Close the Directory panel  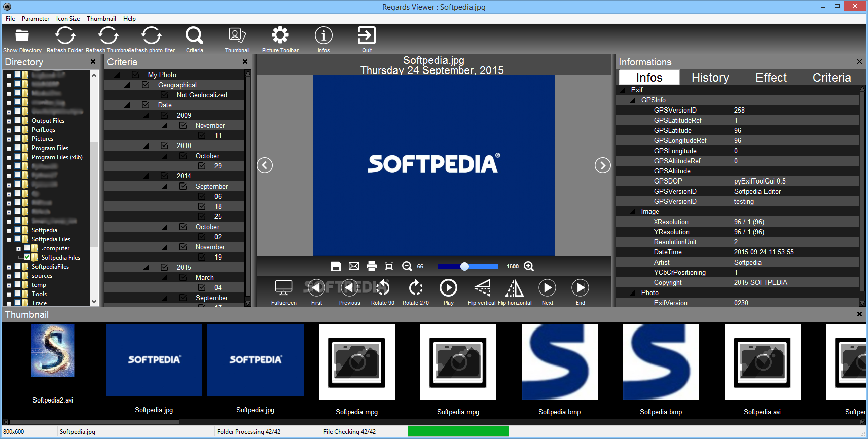pyautogui.click(x=93, y=62)
